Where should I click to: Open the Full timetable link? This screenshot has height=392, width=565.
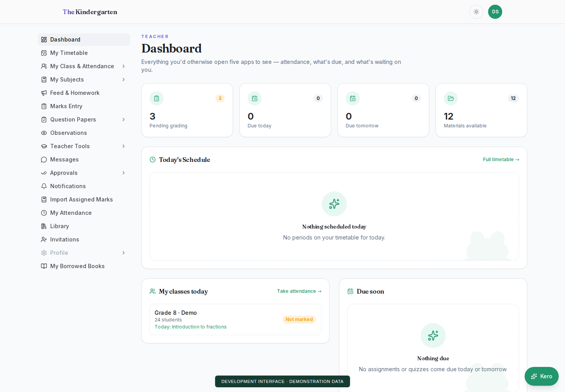coord(501,160)
